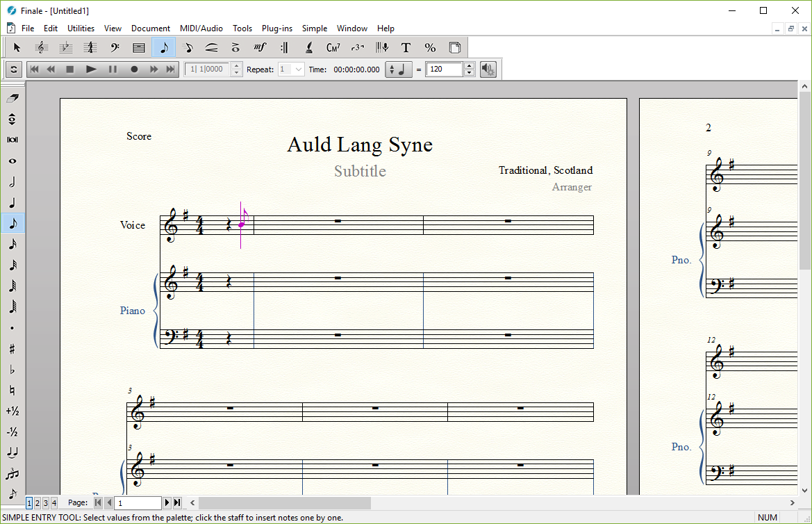812x524 pixels.
Task: Apply the natural accidental
Action: (x=13, y=391)
